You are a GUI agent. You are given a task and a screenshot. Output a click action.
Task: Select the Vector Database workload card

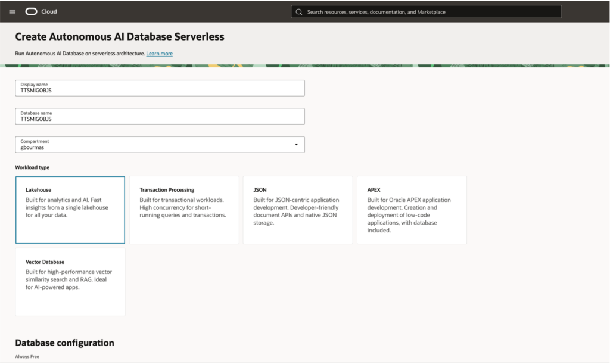[70, 282]
